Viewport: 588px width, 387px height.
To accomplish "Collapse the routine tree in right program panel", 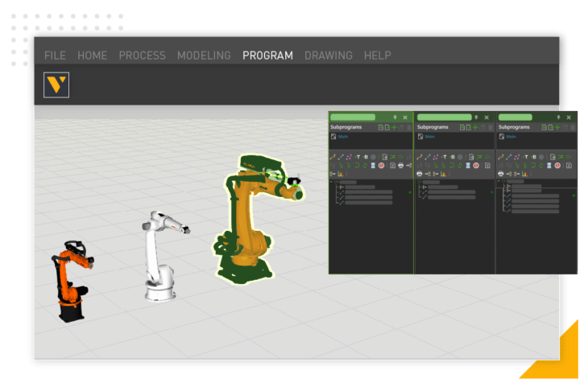I will click(500, 182).
